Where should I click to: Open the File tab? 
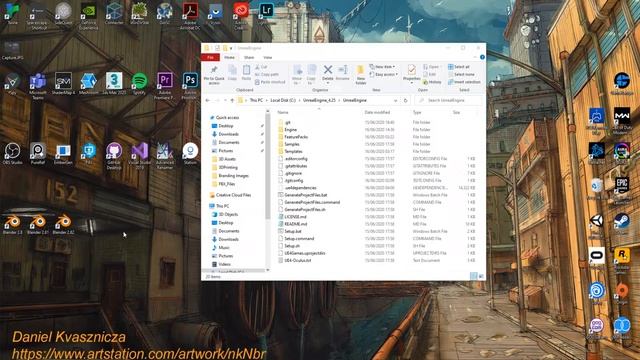click(x=211, y=58)
